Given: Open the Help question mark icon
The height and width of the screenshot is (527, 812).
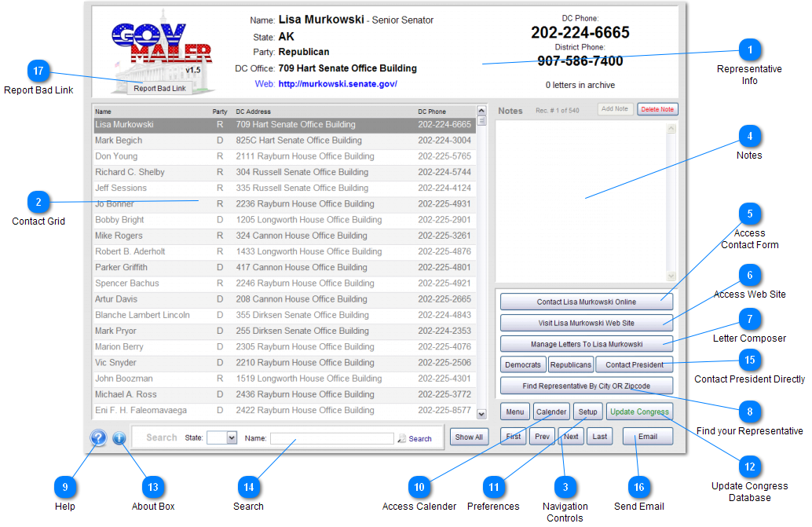Looking at the screenshot, I should tap(98, 438).
